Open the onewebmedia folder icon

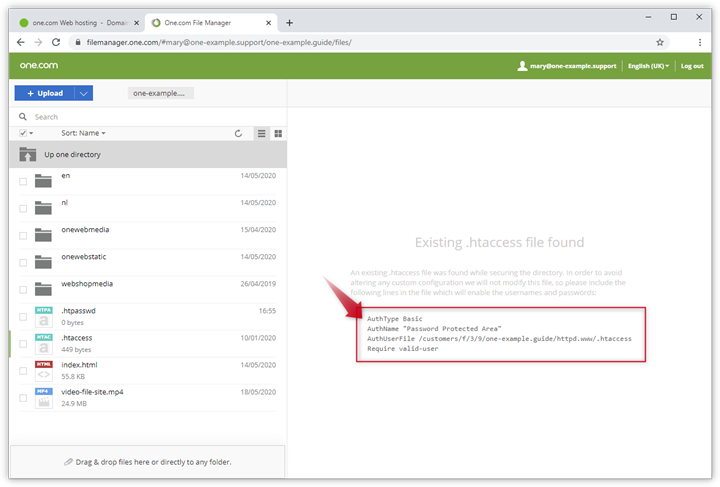(x=43, y=235)
